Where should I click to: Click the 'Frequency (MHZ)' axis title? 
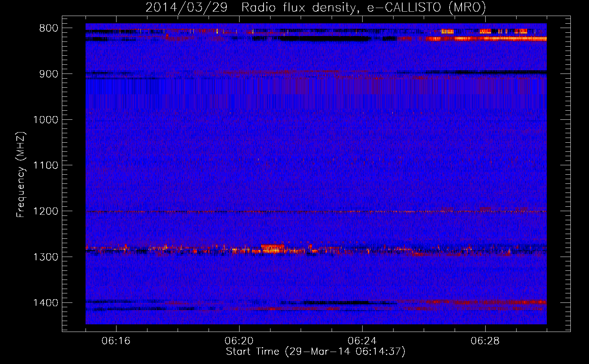[21, 174]
